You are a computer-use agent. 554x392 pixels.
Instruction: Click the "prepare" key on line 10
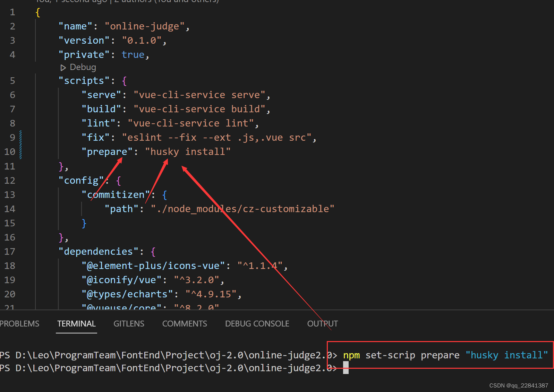pos(107,152)
